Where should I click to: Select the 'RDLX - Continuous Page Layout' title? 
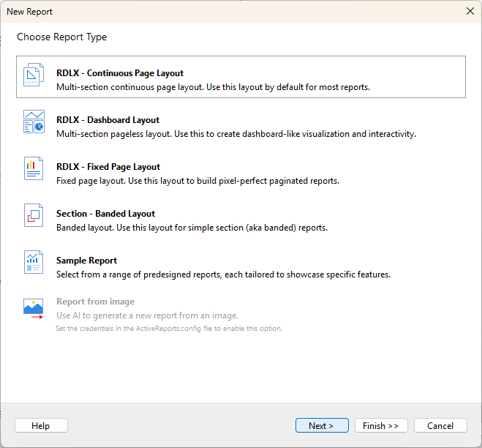pyautogui.click(x=120, y=73)
